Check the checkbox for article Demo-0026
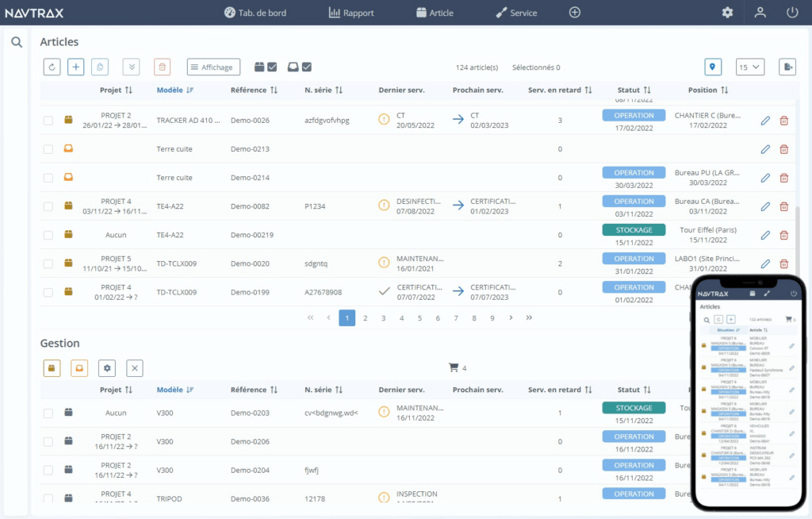Screen dimensions: 812x519 pyautogui.click(x=46, y=121)
